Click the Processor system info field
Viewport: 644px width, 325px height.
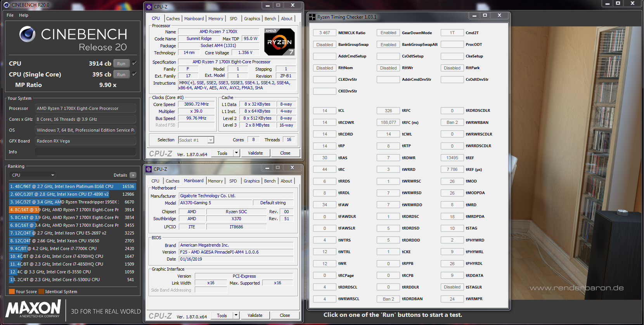pos(86,108)
